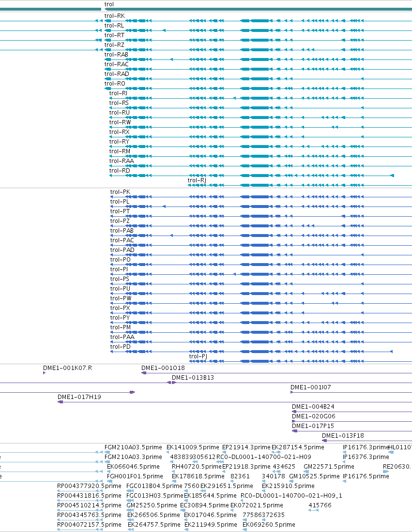Select the trol gene label
Image resolution: width=412 pixels, height=532 pixels.
pyautogui.click(x=109, y=4)
